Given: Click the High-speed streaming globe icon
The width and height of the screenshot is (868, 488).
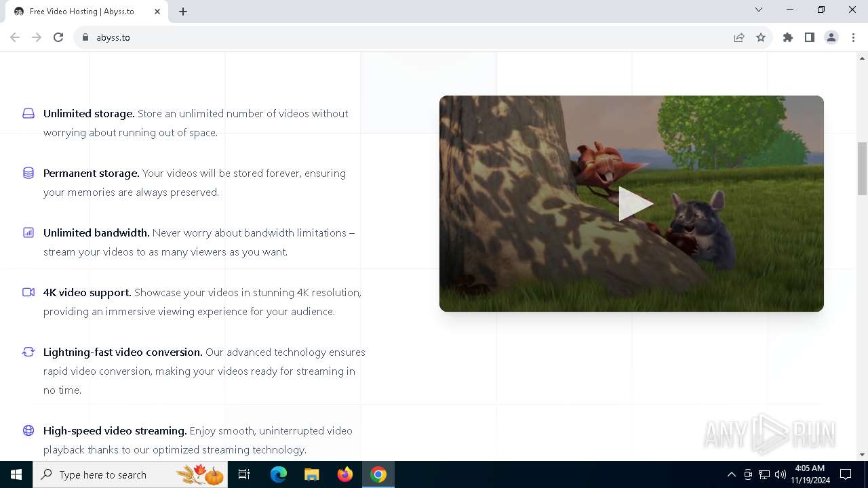Looking at the screenshot, I should [x=28, y=430].
